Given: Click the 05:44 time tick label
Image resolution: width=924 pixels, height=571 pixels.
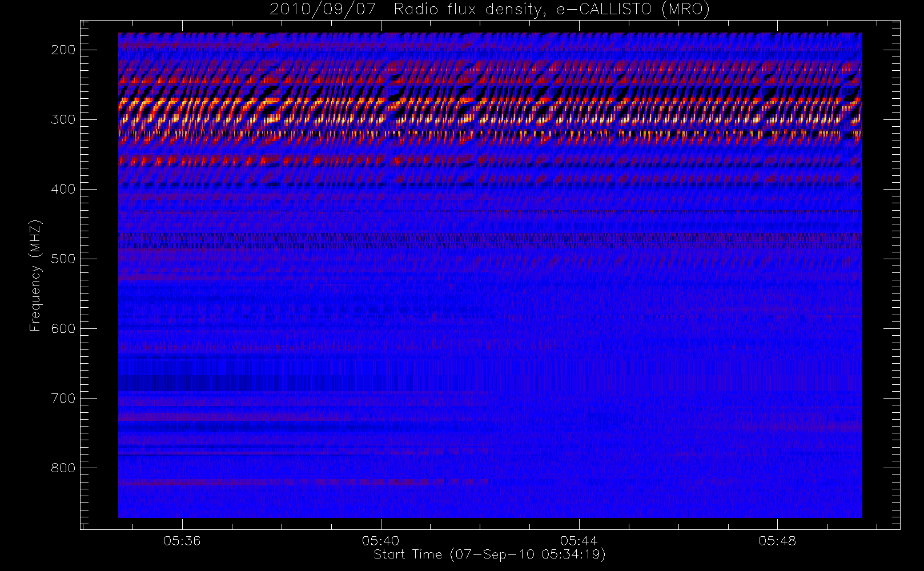Looking at the screenshot, I should (x=579, y=540).
